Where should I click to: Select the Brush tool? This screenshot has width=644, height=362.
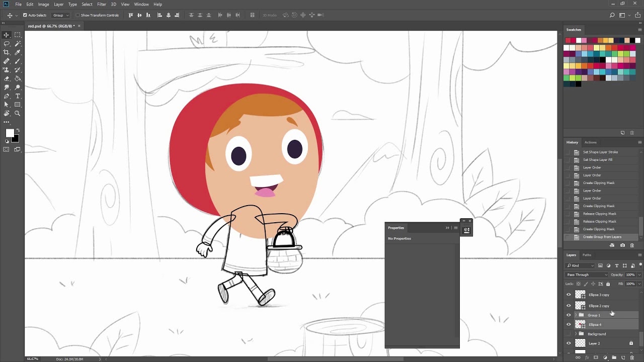coord(18,61)
